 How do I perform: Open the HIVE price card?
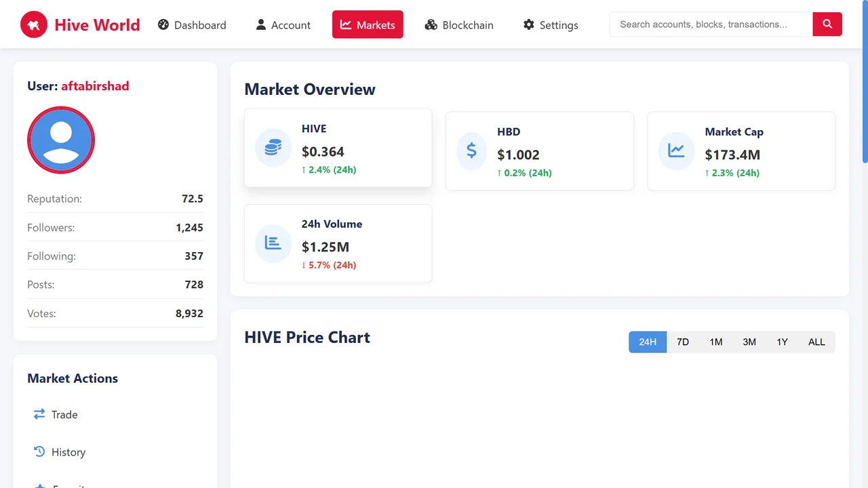tap(338, 148)
